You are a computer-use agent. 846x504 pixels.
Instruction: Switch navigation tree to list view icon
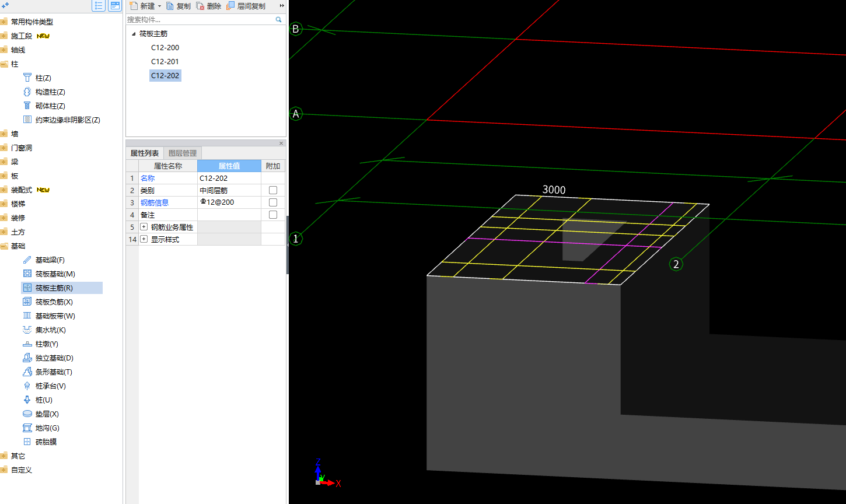coord(99,6)
